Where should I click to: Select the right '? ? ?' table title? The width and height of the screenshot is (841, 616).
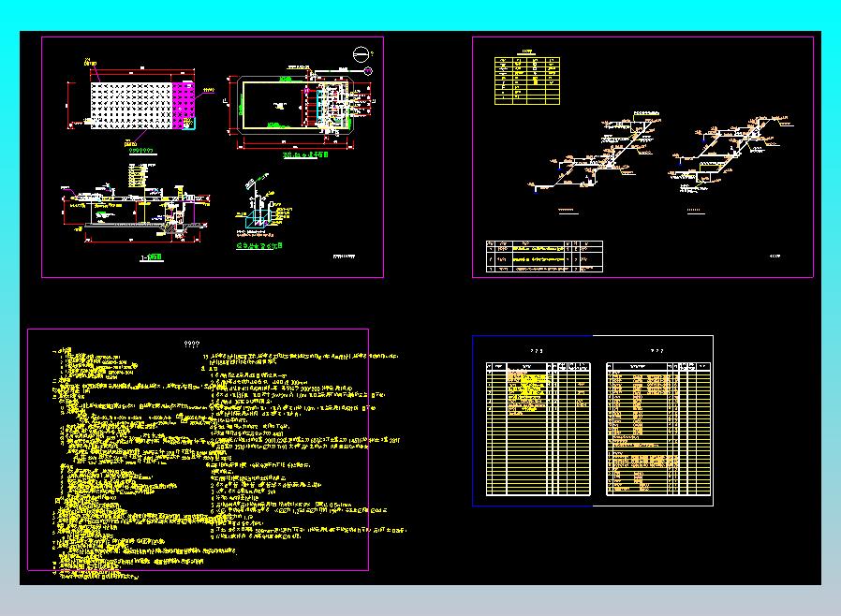pyautogui.click(x=657, y=351)
